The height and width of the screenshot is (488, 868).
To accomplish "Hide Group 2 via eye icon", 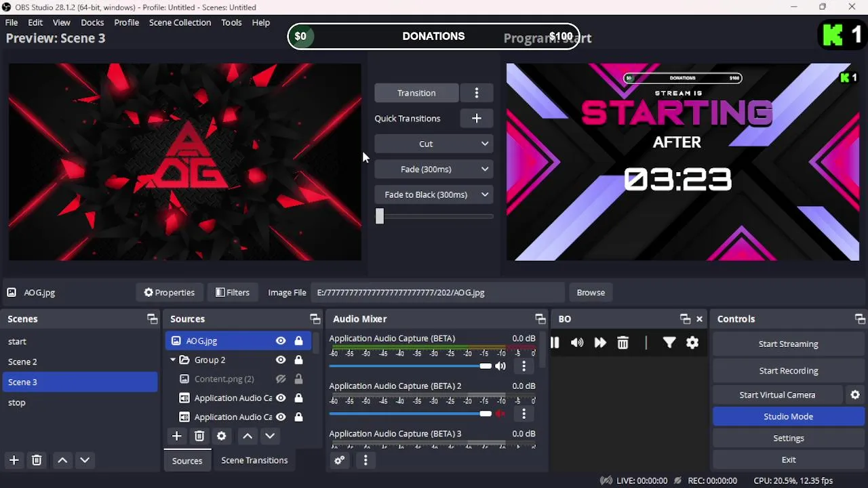I will click(x=280, y=360).
